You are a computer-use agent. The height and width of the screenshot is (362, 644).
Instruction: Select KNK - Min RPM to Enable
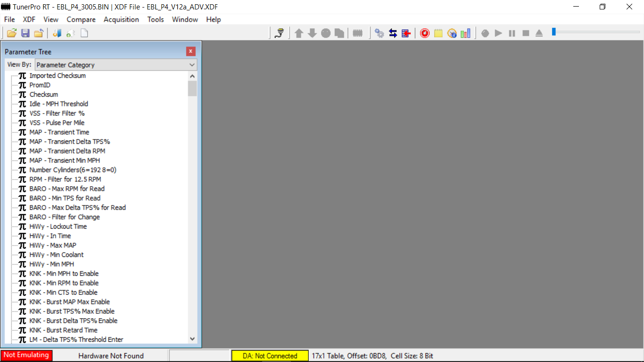pyautogui.click(x=64, y=283)
